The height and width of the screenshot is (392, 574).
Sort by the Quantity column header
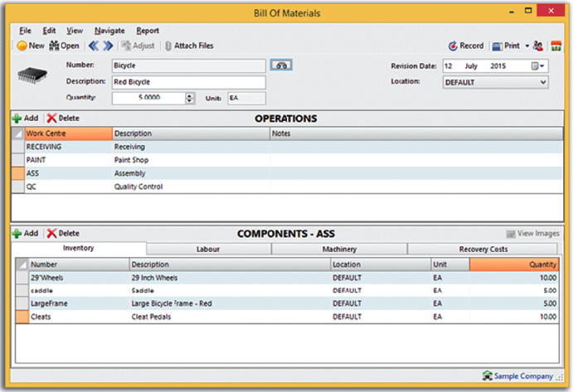(x=513, y=264)
